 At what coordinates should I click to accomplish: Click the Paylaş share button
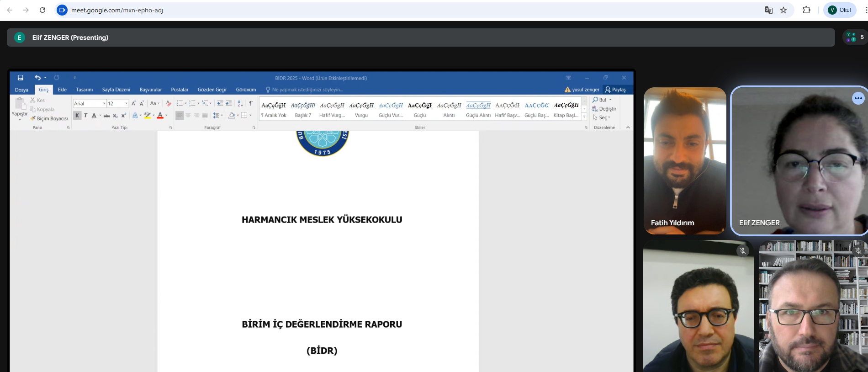615,90
